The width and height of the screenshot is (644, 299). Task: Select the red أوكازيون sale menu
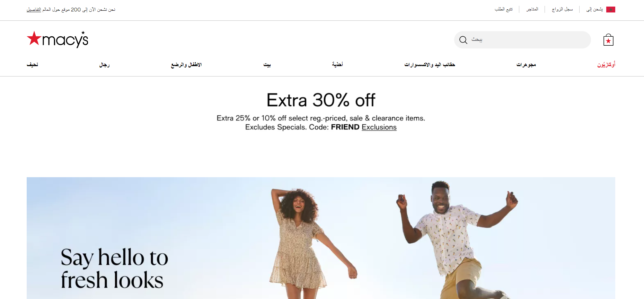(x=606, y=65)
